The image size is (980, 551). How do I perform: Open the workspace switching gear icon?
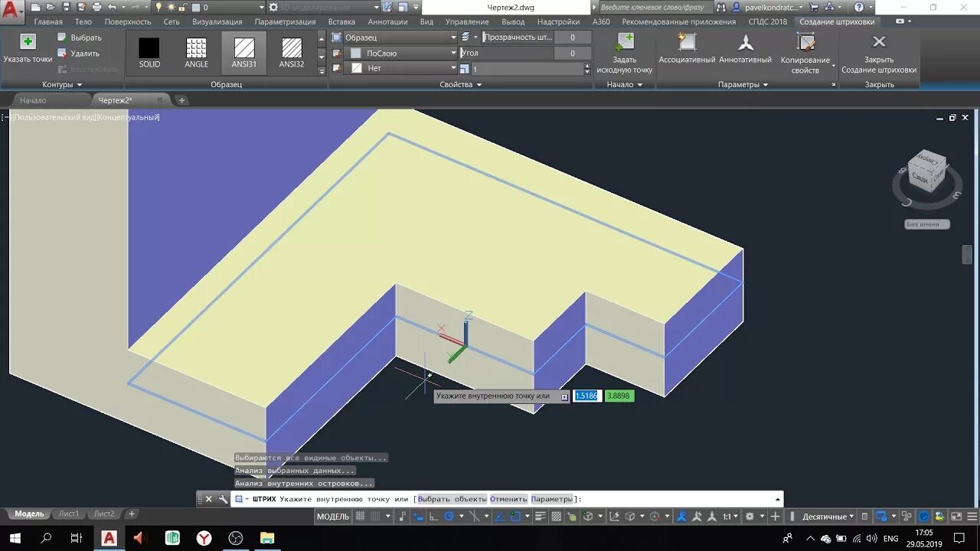tap(750, 517)
